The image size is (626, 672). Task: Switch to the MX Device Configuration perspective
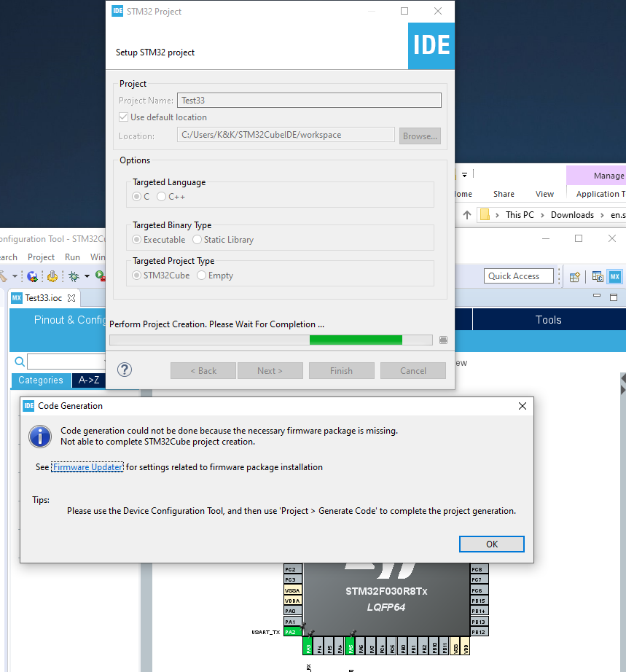pos(615,277)
